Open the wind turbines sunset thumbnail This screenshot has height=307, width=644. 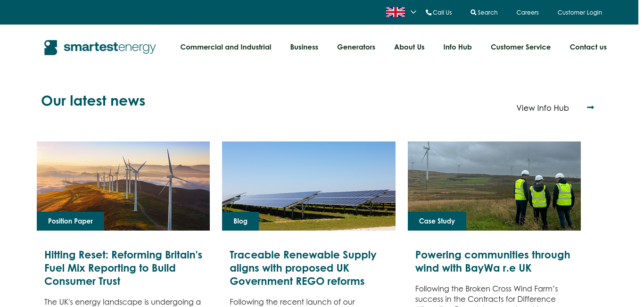(123, 186)
